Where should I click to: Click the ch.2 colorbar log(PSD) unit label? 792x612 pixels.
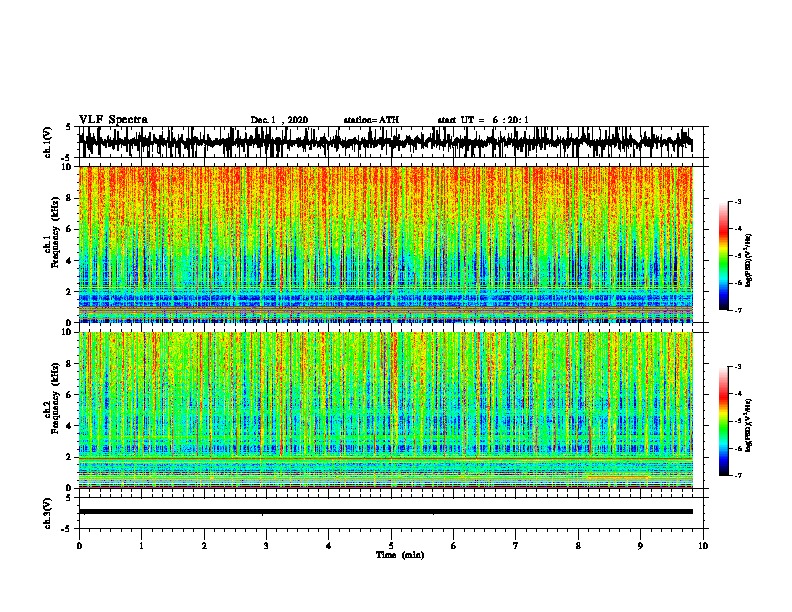click(x=749, y=425)
